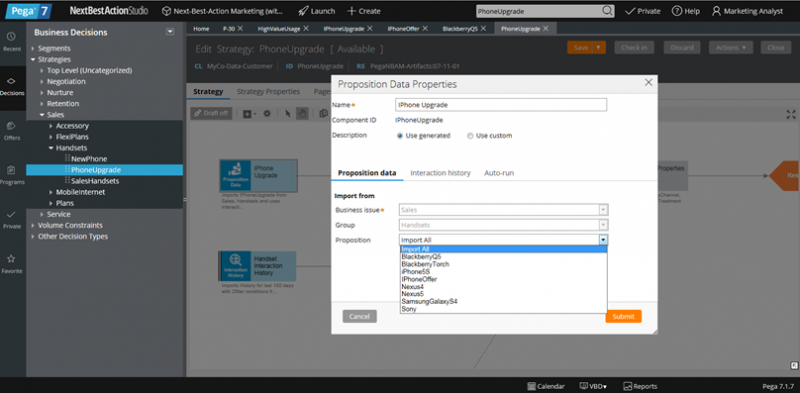Switch to the Auto-run tab
The width and height of the screenshot is (800, 393).
pyautogui.click(x=499, y=173)
